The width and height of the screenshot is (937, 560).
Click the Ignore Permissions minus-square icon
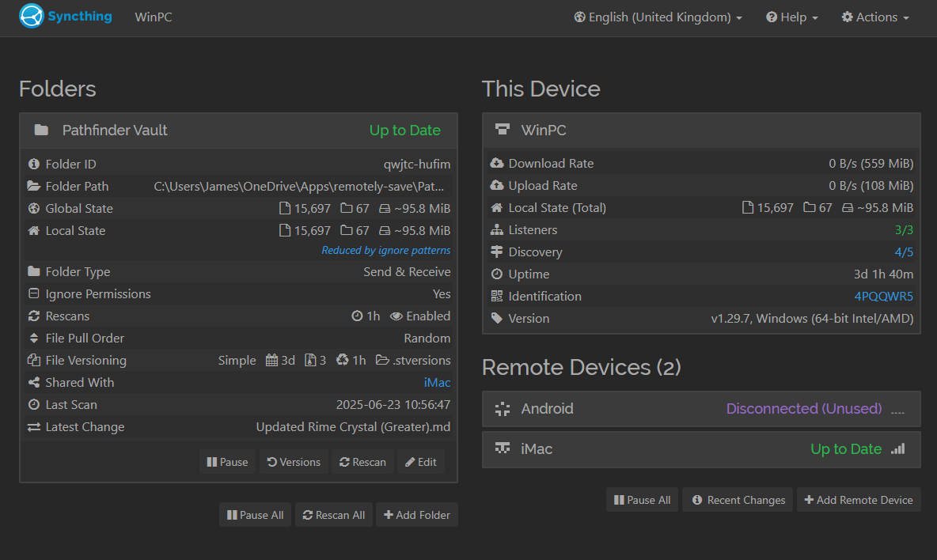coord(34,293)
